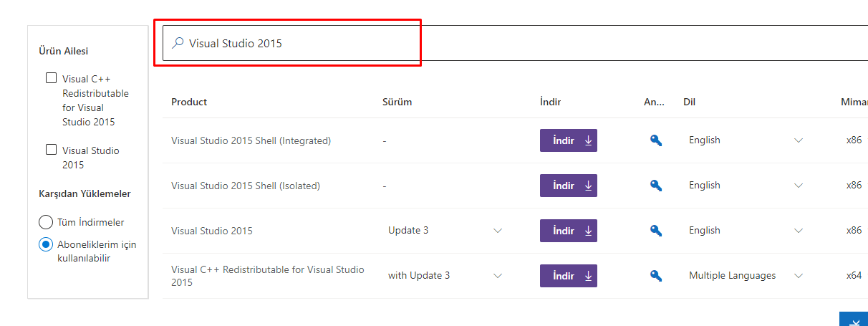Check Visual C++ Redistributable for Visual Studio 2015 filter
Image resolution: width=868 pixels, height=326 pixels.
click(x=52, y=78)
